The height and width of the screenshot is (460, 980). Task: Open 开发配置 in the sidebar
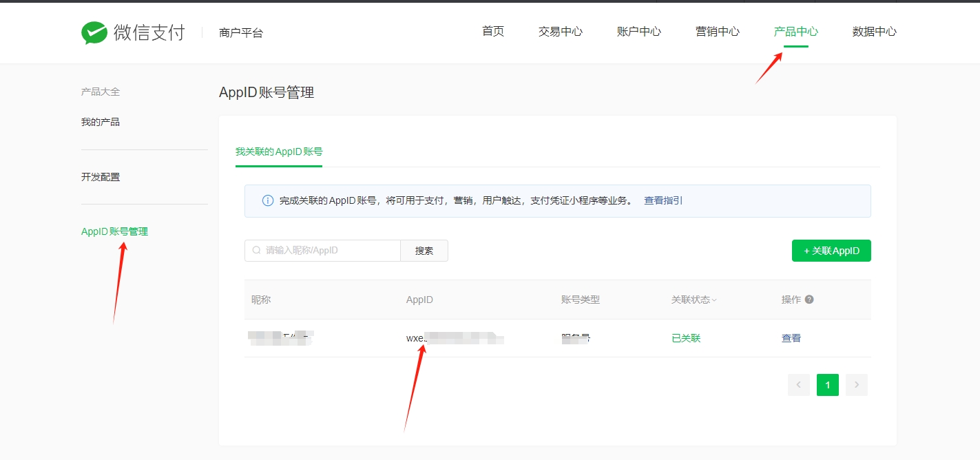click(x=101, y=177)
